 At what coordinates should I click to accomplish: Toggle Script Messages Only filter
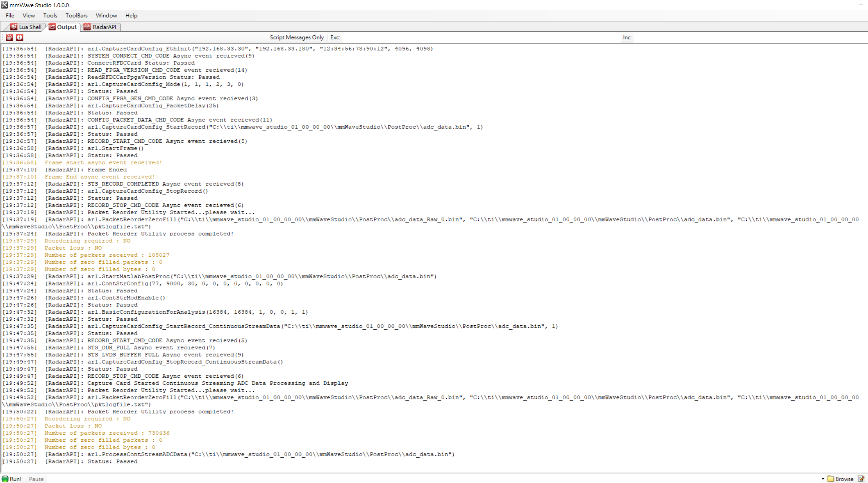point(297,37)
